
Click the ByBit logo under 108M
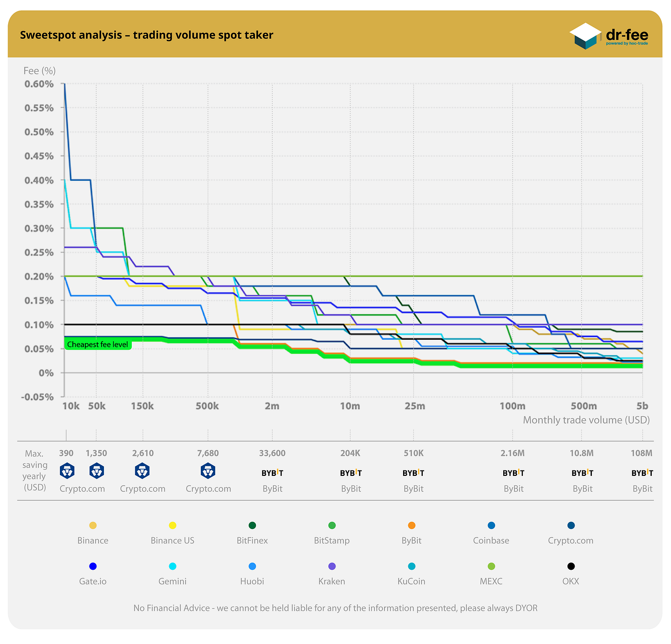(x=642, y=473)
